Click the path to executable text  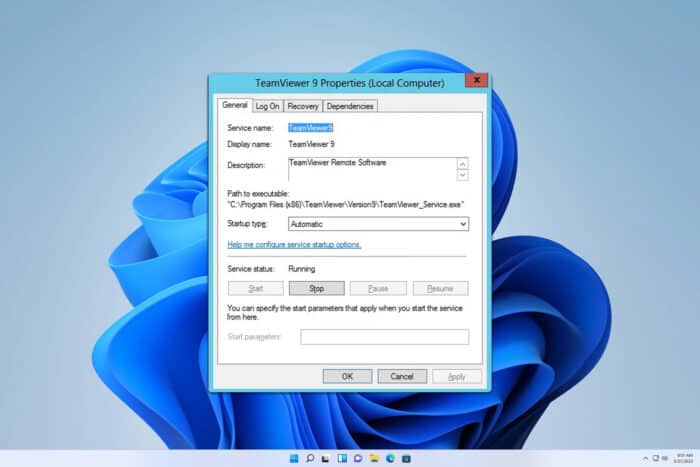[x=346, y=204]
